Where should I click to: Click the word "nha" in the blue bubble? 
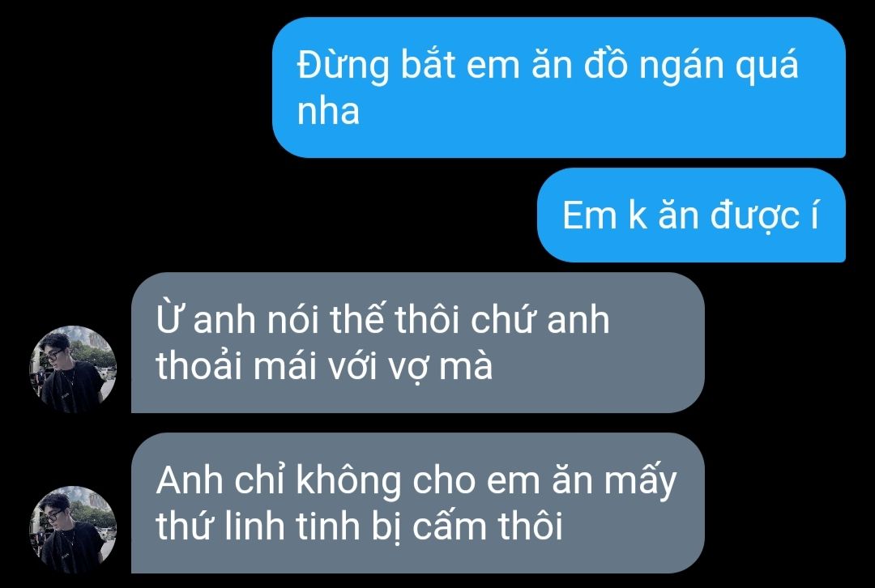[x=328, y=111]
